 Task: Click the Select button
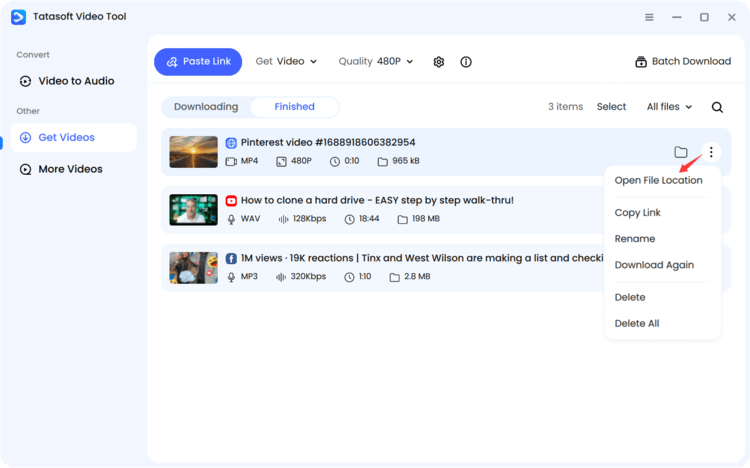611,107
